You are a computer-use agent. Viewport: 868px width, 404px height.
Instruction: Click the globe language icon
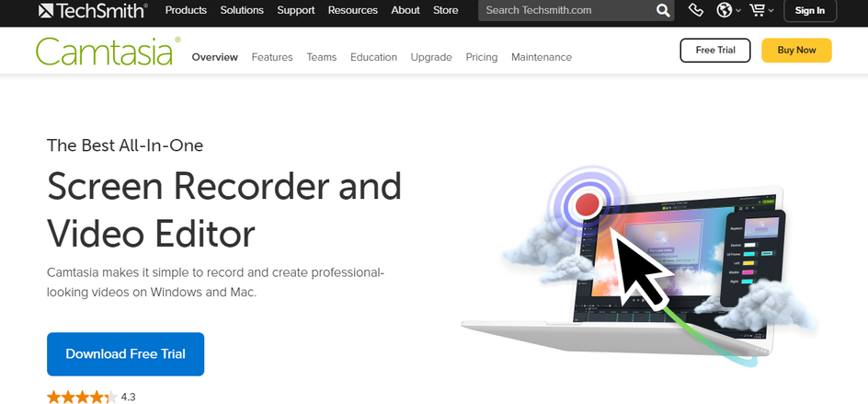tap(724, 10)
